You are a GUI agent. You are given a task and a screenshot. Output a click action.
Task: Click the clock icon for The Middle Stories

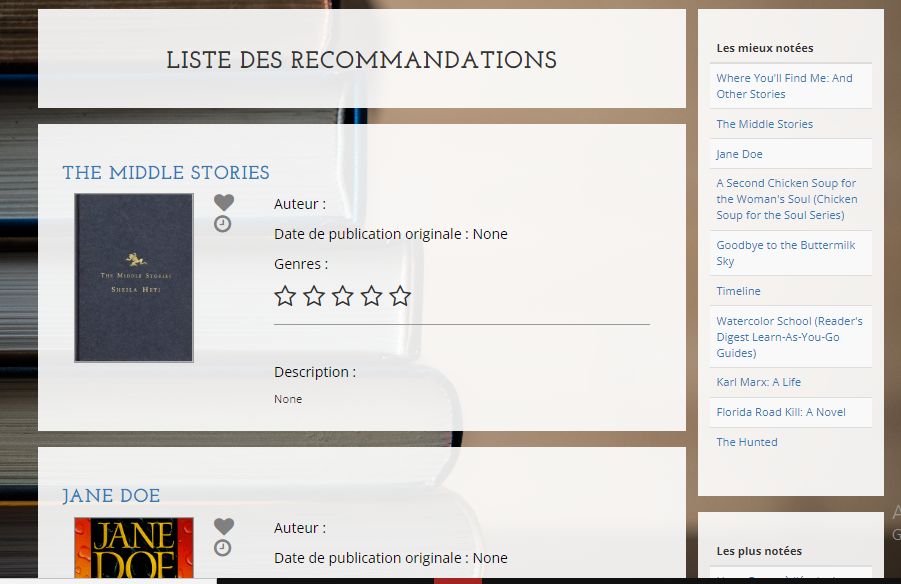(x=223, y=224)
